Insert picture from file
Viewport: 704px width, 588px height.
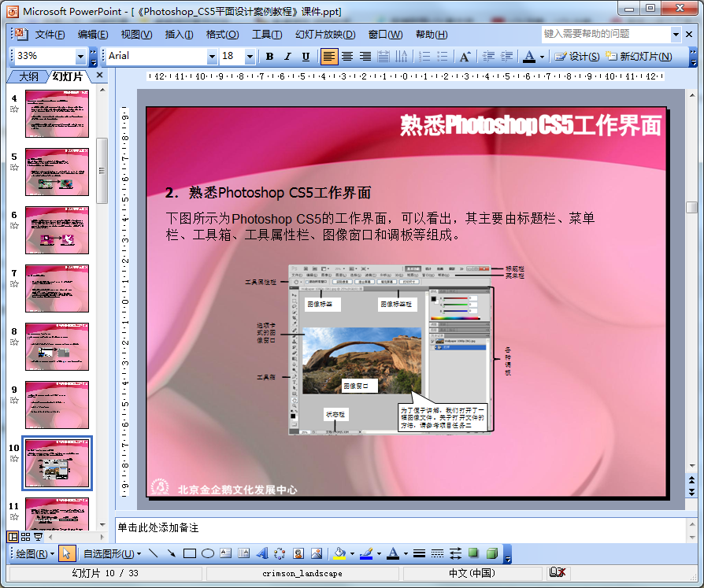click(x=317, y=553)
